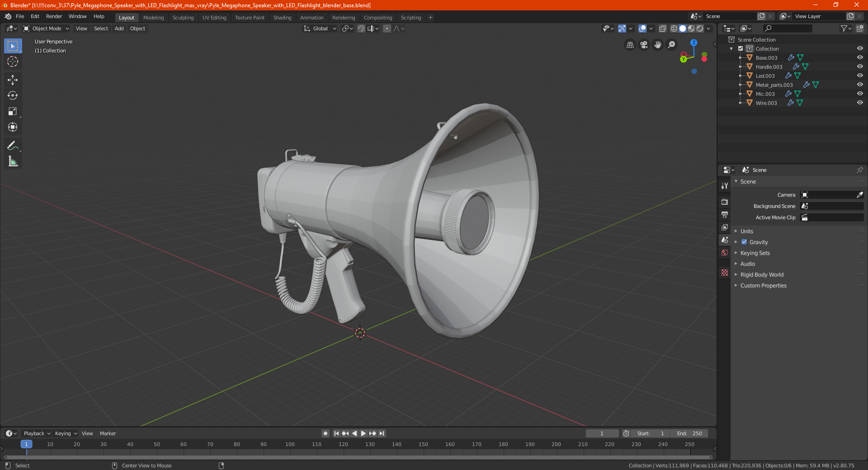Expand the Keying Sets panel
The width and height of the screenshot is (868, 470).
click(x=755, y=253)
